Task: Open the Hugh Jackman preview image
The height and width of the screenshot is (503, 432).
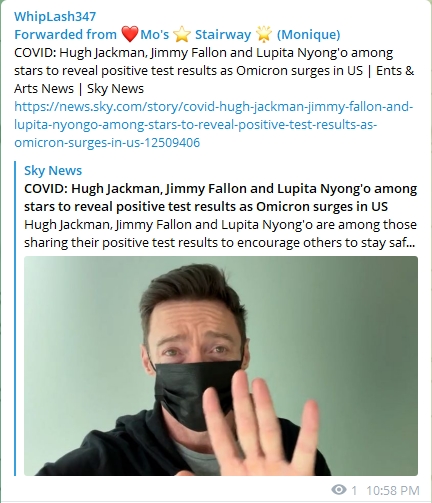Action: 221,366
